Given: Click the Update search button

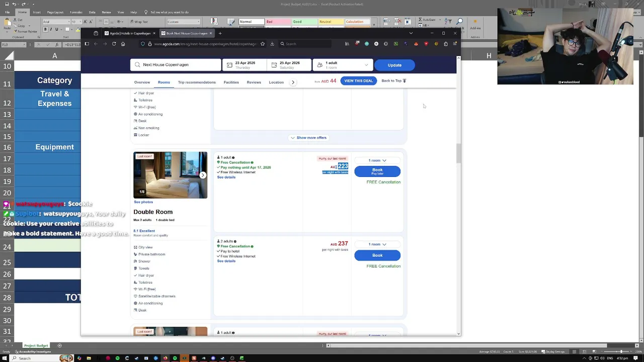Looking at the screenshot, I should tap(394, 65).
